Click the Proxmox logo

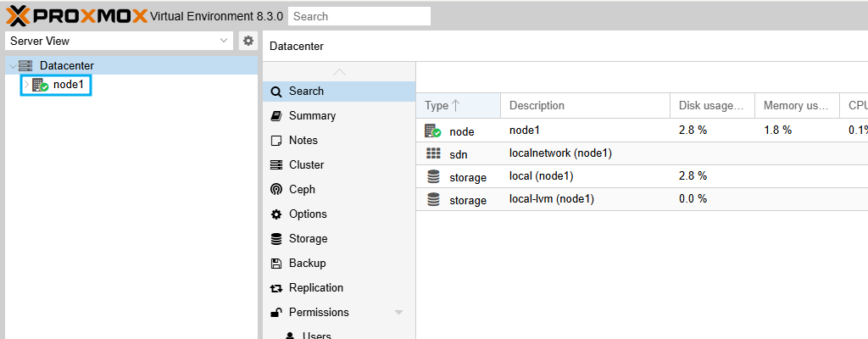[77, 16]
